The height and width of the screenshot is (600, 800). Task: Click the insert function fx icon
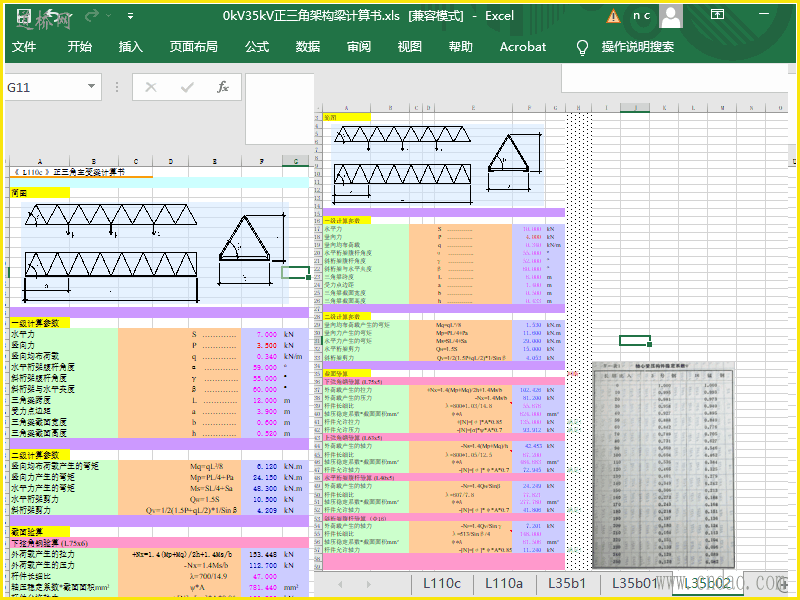(x=223, y=87)
